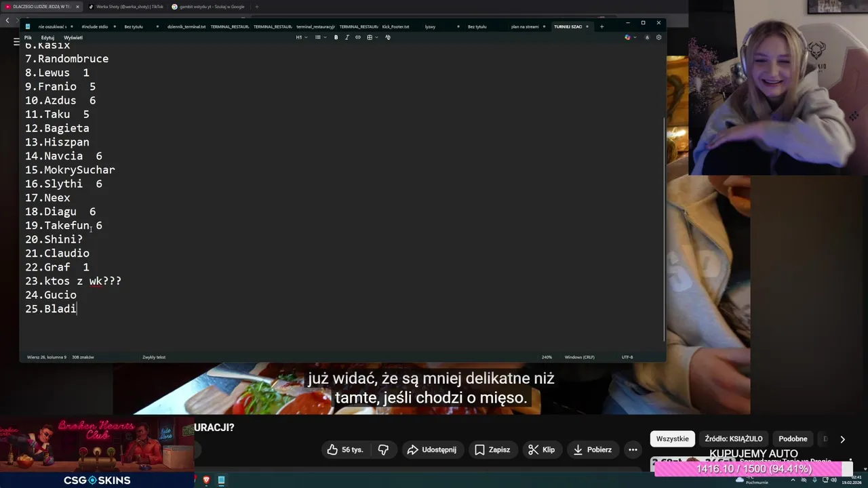This screenshot has width=868, height=488.
Task: Open Notepad settings gear icon
Action: 658,37
